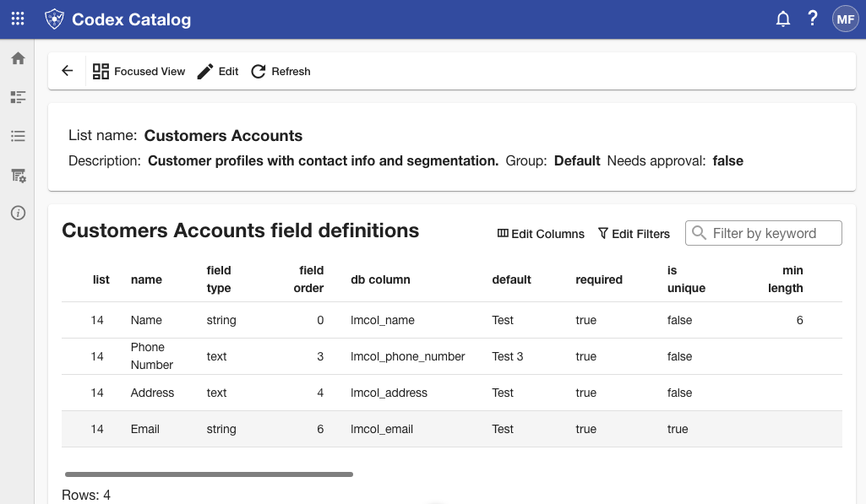This screenshot has width=866, height=504.
Task: Sort by the field type header
Action: (219, 279)
